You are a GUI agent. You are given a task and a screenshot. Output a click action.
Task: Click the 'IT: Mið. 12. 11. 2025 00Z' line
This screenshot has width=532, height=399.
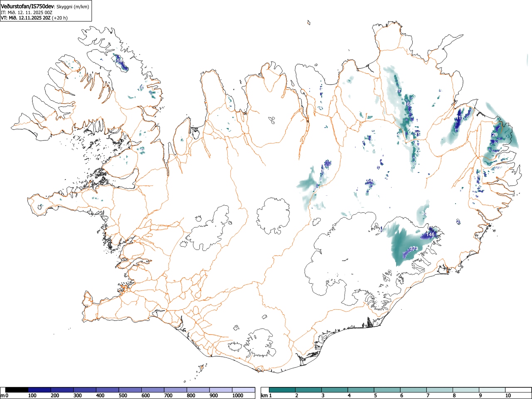coord(27,12)
